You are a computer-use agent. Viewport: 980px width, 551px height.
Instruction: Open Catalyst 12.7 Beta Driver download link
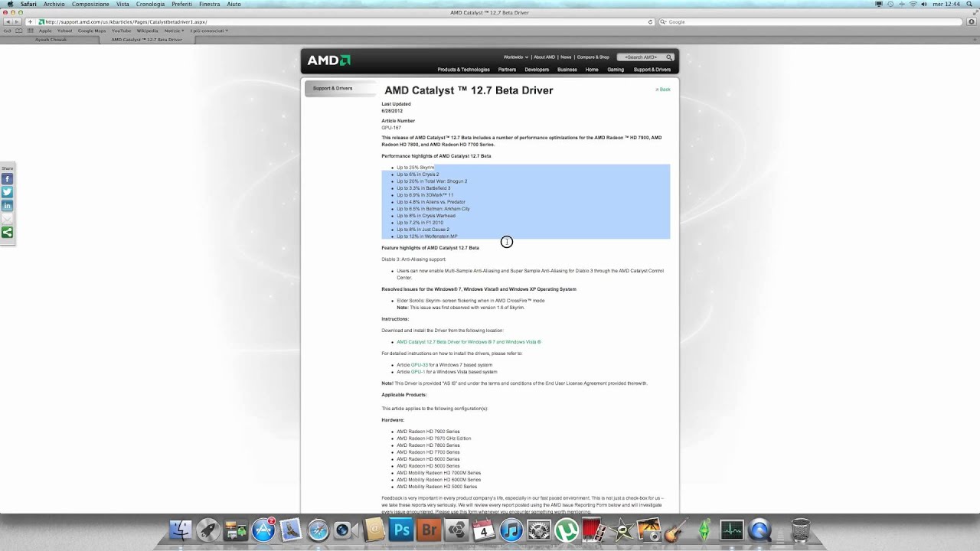pos(469,342)
